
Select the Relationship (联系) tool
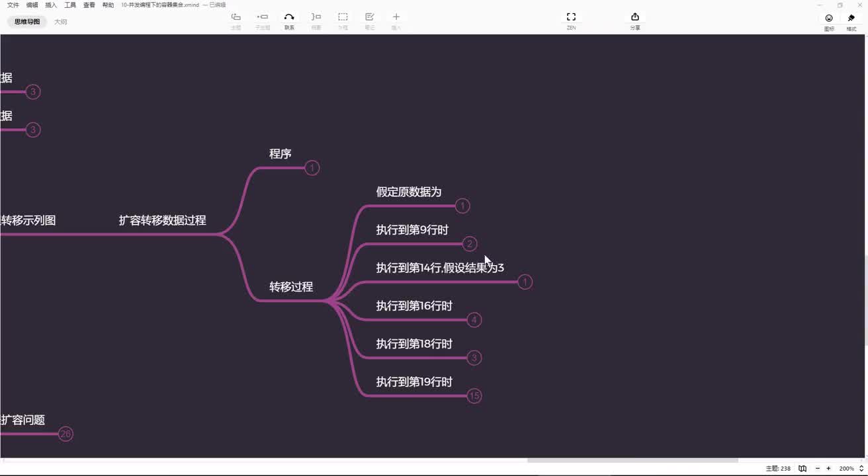(289, 17)
